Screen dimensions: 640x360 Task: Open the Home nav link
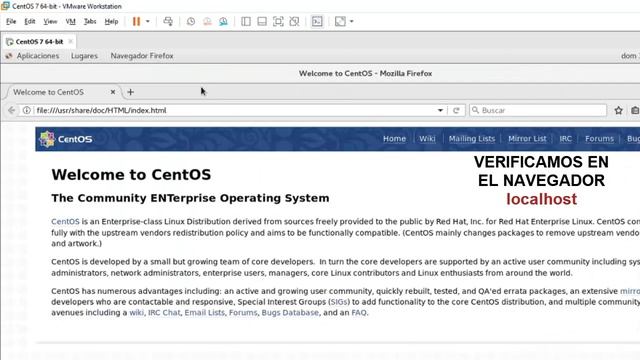coord(394,139)
